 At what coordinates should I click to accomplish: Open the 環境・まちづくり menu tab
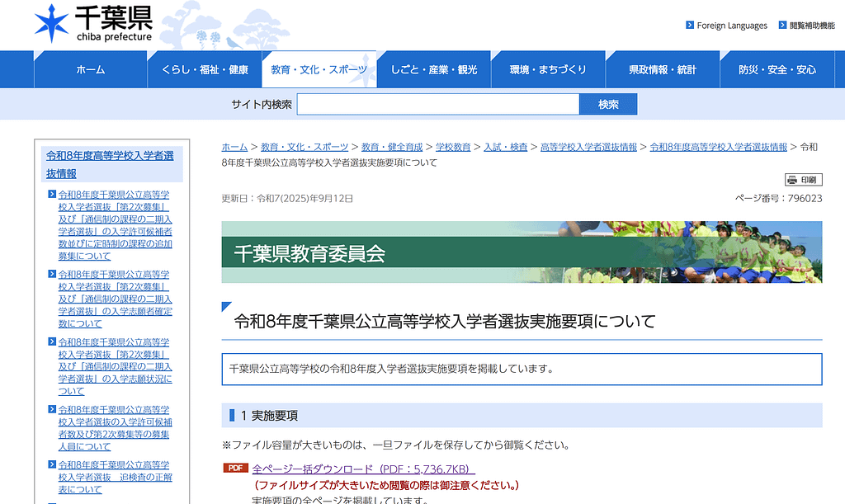tap(548, 69)
